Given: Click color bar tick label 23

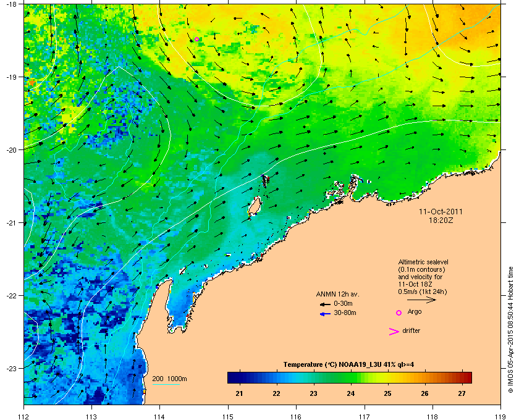Looking at the screenshot, I should (313, 393).
